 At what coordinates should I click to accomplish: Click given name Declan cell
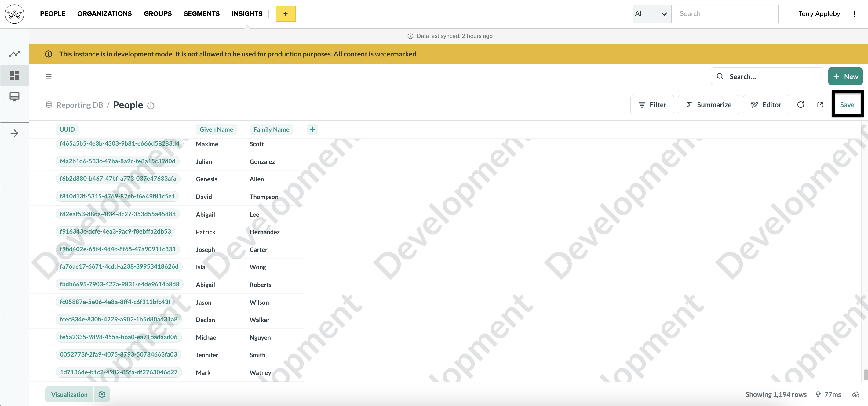tap(205, 320)
